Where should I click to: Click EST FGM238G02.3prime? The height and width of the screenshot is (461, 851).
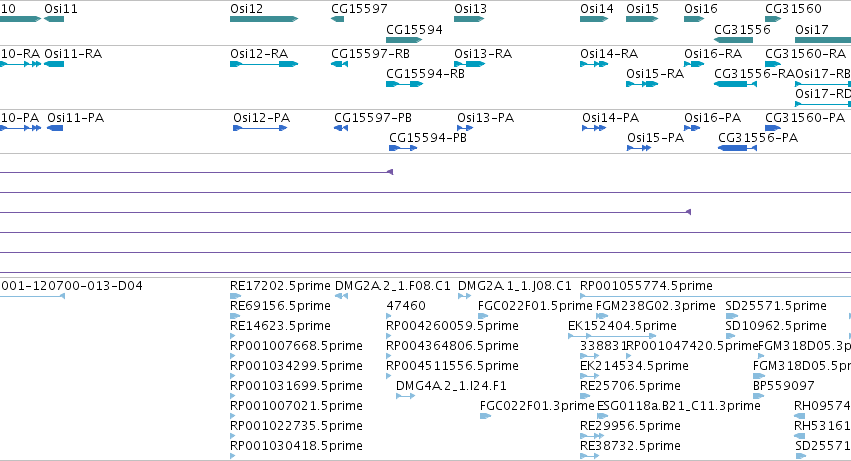(602, 316)
